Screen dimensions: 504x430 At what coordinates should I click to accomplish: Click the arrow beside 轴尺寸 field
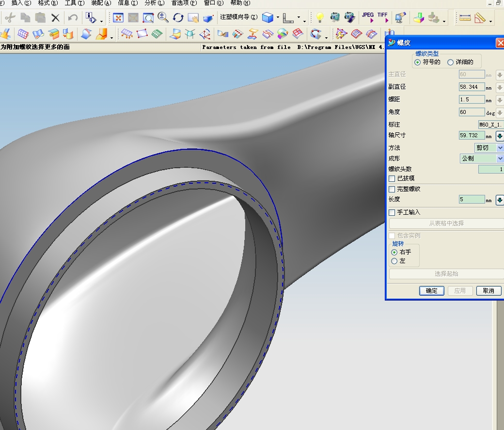(x=500, y=136)
